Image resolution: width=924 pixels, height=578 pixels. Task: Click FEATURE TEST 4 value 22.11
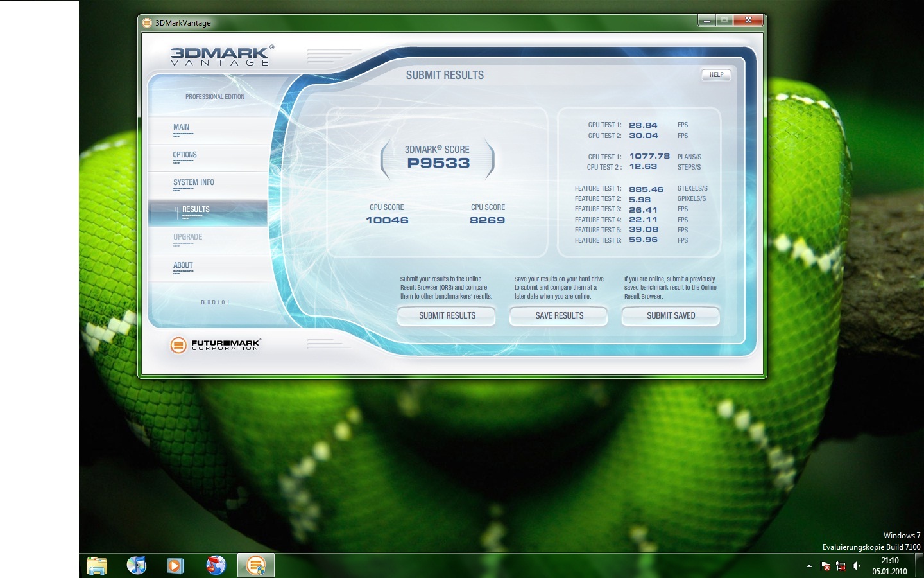643,220
